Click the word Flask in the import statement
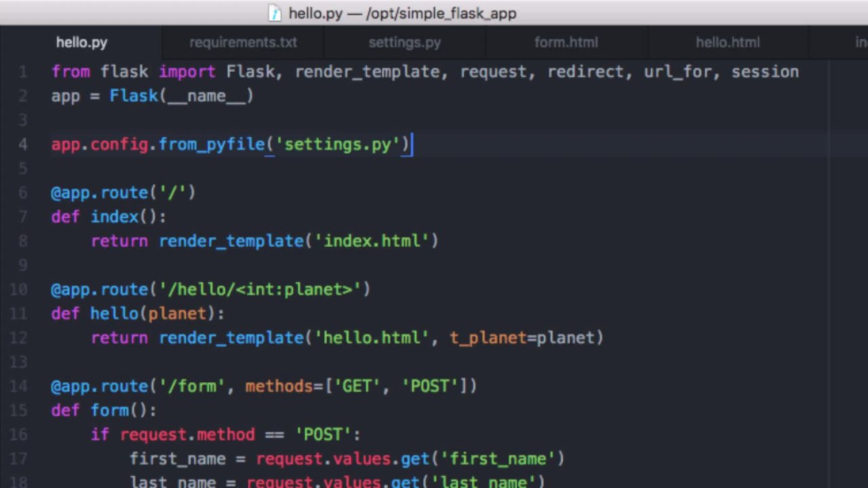Image resolution: width=868 pixels, height=488 pixels. point(250,72)
